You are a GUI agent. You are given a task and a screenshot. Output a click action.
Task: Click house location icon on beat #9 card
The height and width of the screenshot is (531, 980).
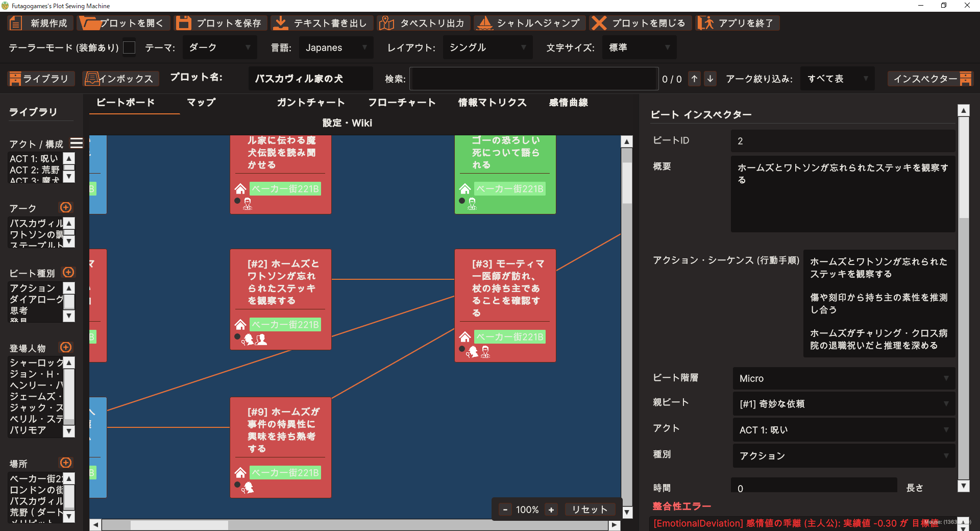tap(240, 472)
